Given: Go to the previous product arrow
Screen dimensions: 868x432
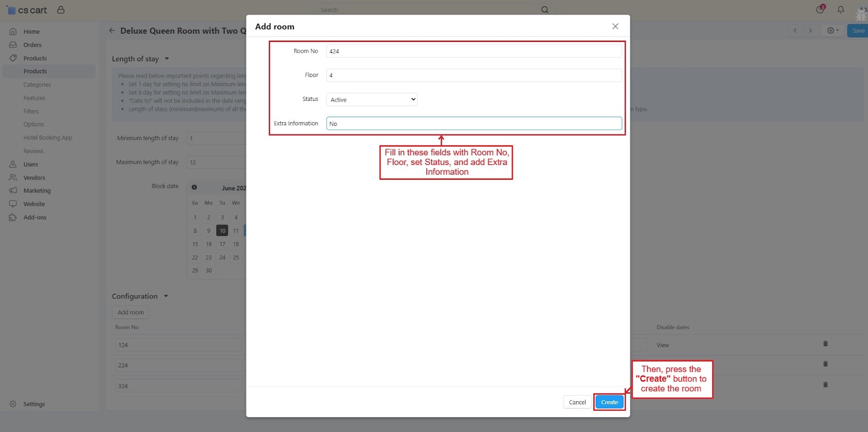Looking at the screenshot, I should click(795, 31).
